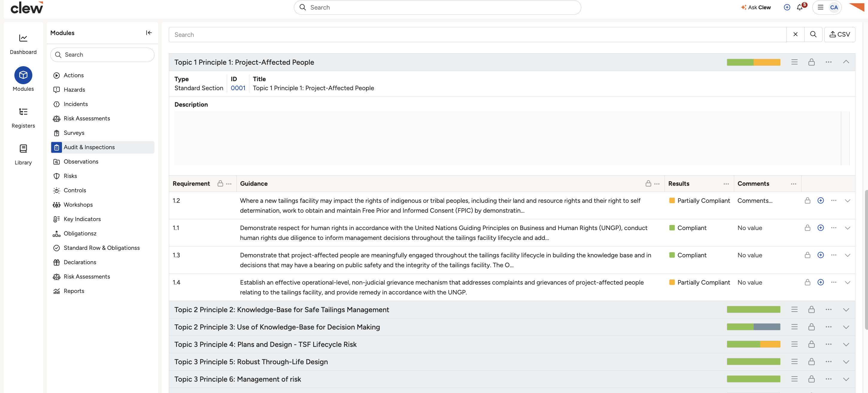Screen dimensions: 868x393
Task: Toggle lock on Topic 1 Principle 1 section
Action: [x=811, y=62]
